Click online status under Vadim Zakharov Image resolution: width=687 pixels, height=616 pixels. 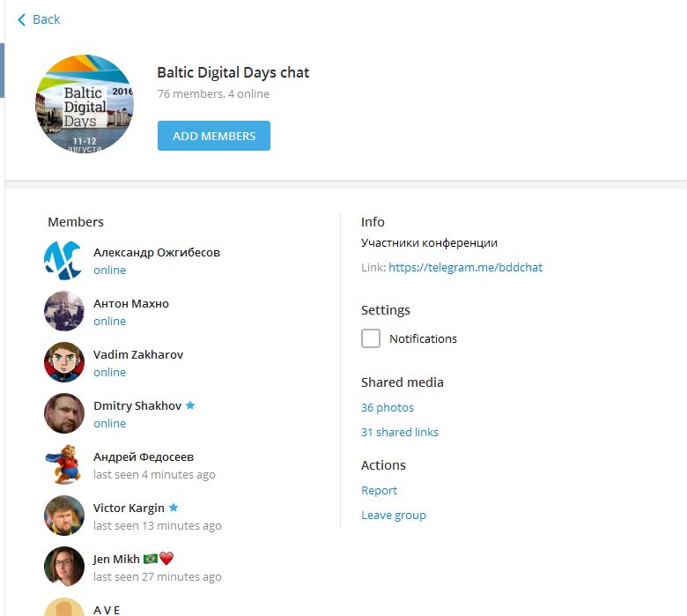[109, 372]
